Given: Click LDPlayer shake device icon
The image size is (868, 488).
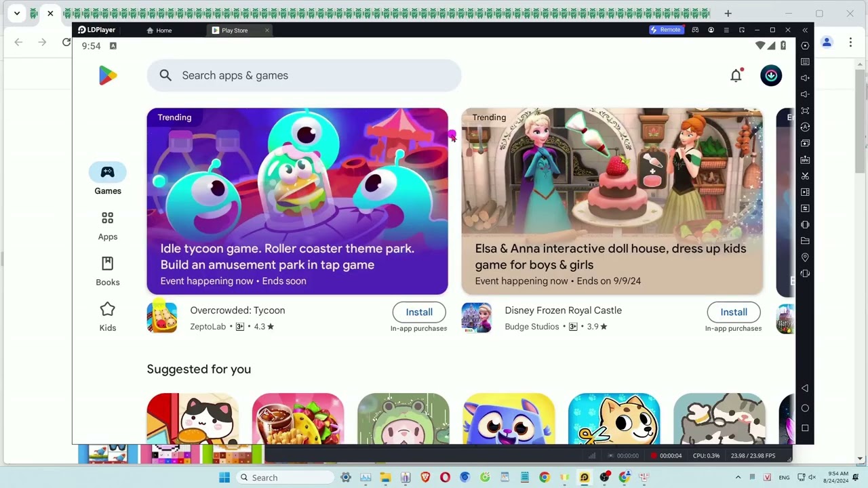Looking at the screenshot, I should pyautogui.click(x=805, y=224).
